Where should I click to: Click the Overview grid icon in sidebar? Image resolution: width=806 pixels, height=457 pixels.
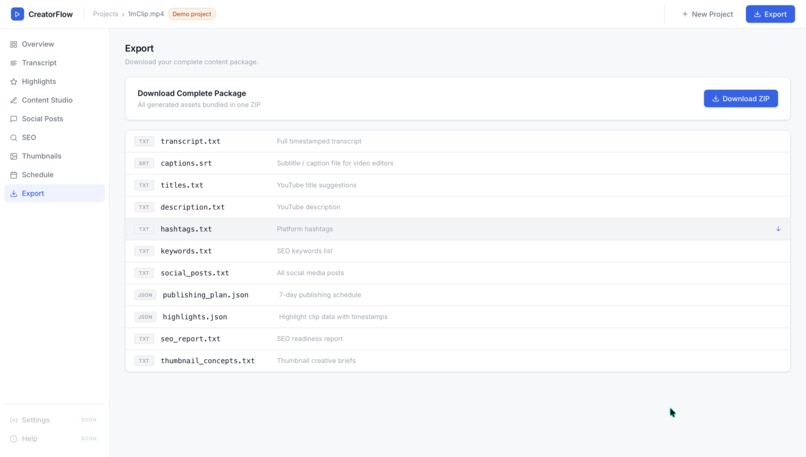pos(13,44)
